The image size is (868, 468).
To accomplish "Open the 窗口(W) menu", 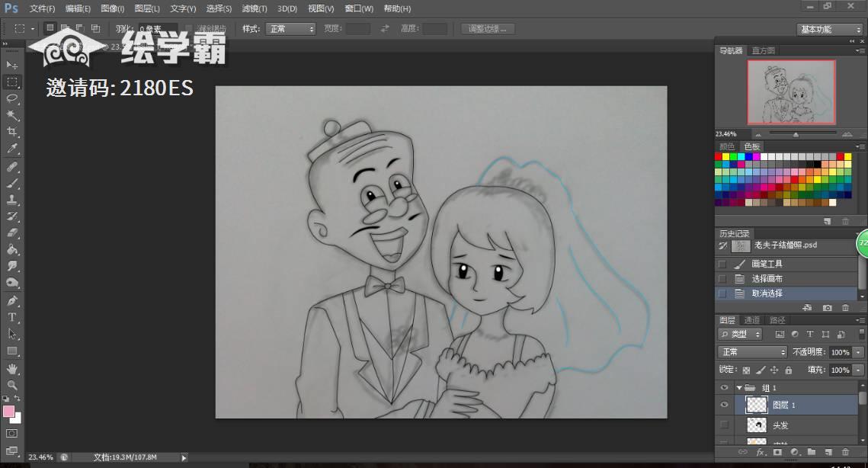I will 359,9.
